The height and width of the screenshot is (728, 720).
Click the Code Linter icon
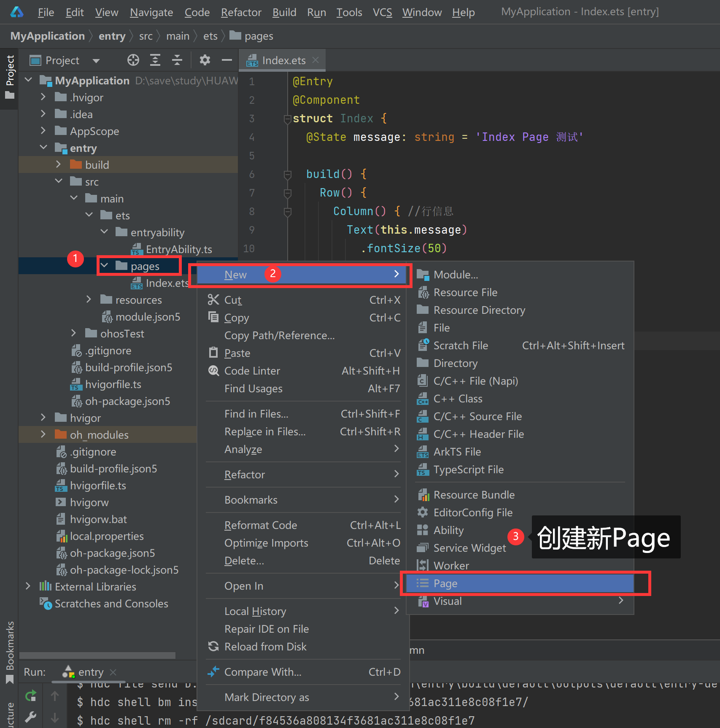[x=213, y=370]
